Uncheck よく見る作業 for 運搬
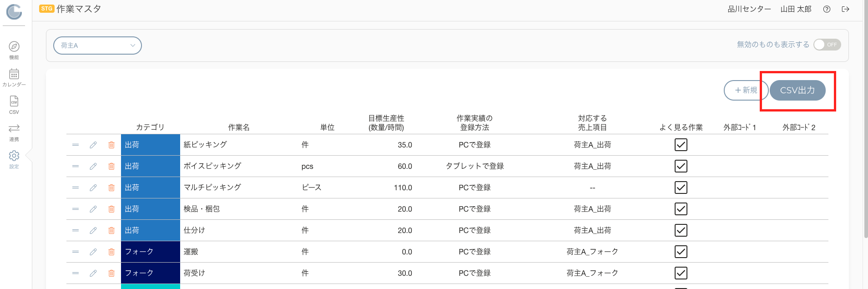 pyautogui.click(x=681, y=252)
